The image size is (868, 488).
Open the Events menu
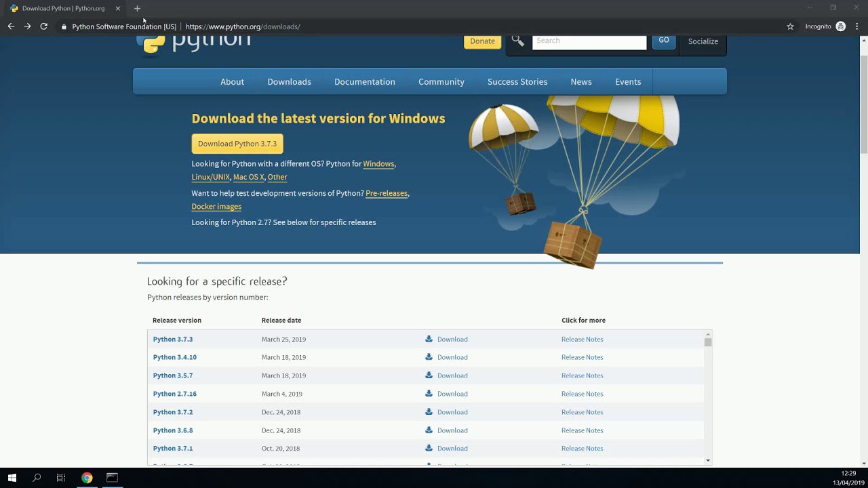628,81
